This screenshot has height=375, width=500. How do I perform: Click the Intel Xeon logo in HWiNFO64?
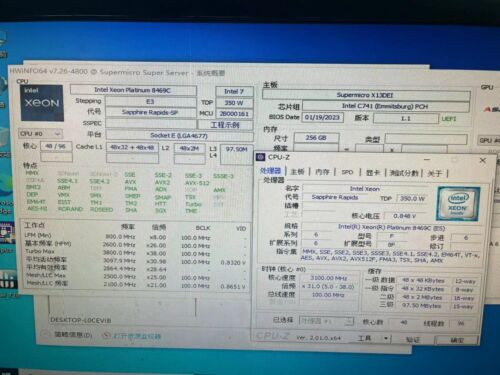(42, 103)
